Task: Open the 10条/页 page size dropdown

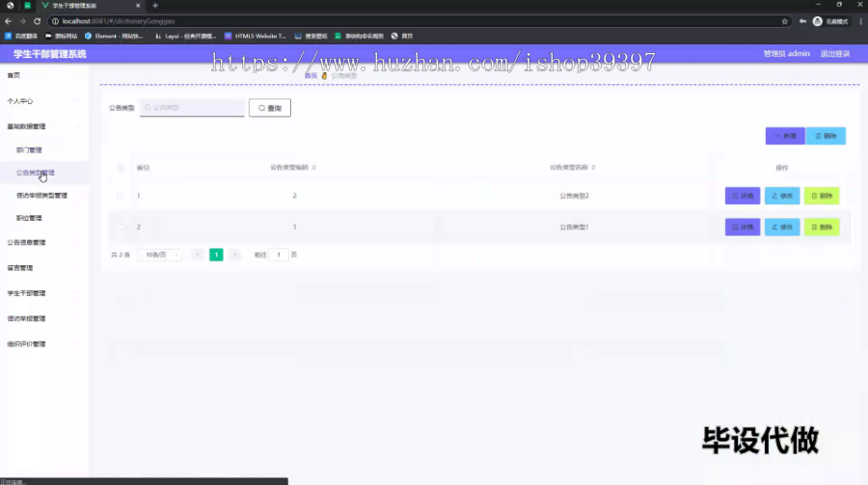Action: point(159,255)
